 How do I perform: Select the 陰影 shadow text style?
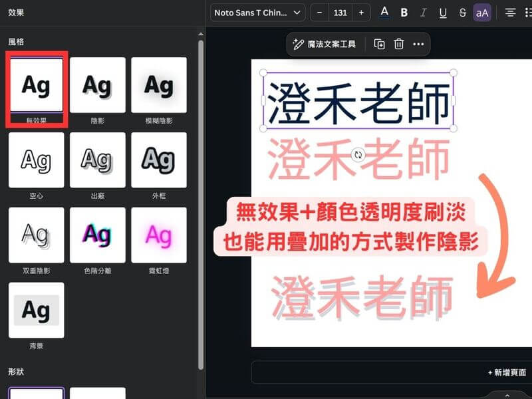98,85
